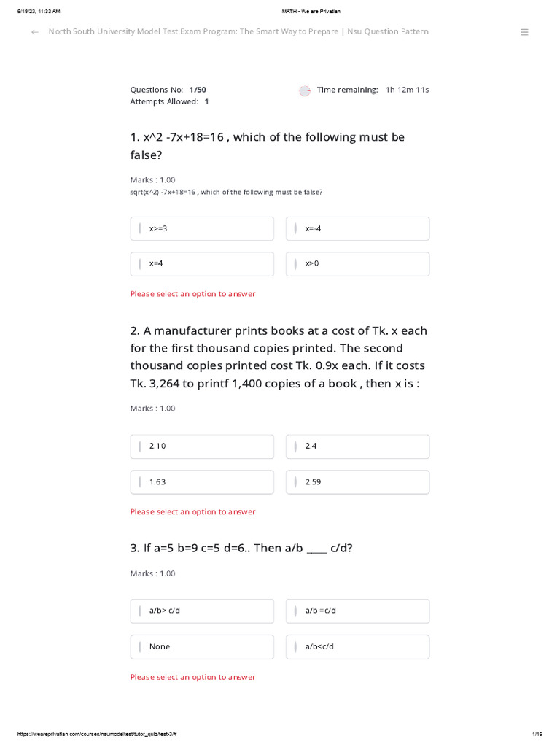The height and width of the screenshot is (747, 560).
Task: Pick the 1.63 answer option
Action: (x=202, y=482)
